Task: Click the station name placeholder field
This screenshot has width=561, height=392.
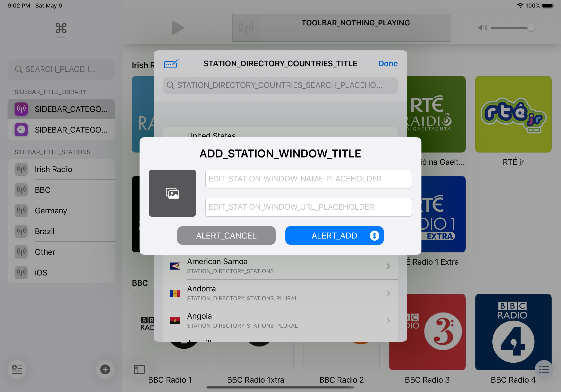Action: pyautogui.click(x=308, y=179)
